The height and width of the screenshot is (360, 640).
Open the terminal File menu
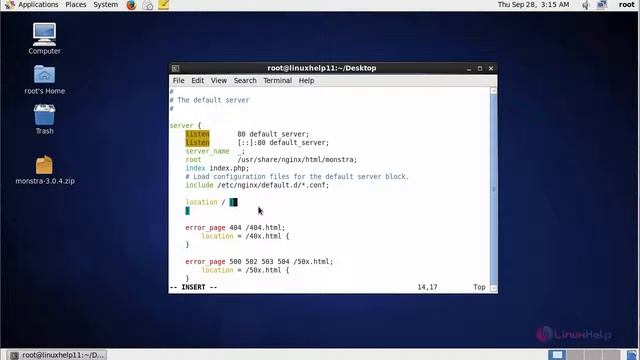point(178,80)
